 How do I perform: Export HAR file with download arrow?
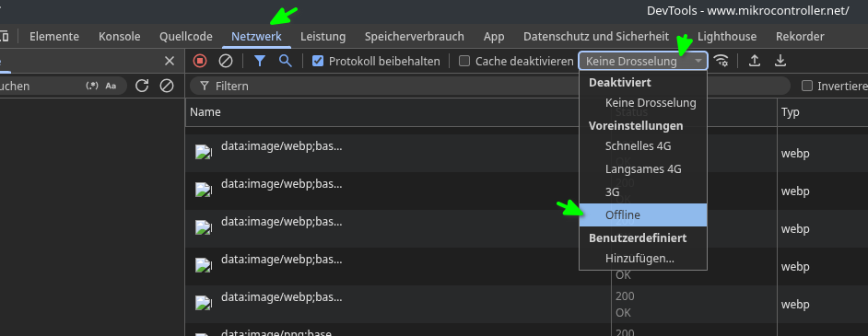pos(780,61)
